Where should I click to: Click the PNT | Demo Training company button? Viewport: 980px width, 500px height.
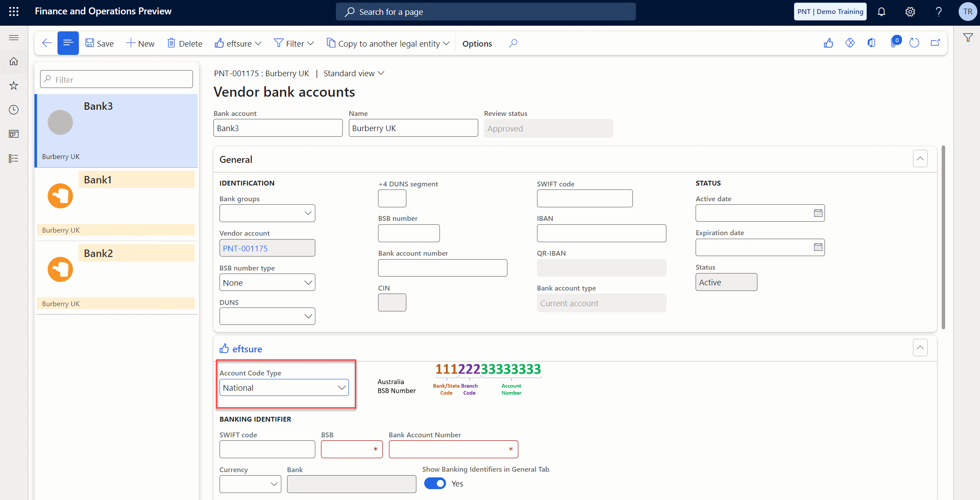[830, 12]
